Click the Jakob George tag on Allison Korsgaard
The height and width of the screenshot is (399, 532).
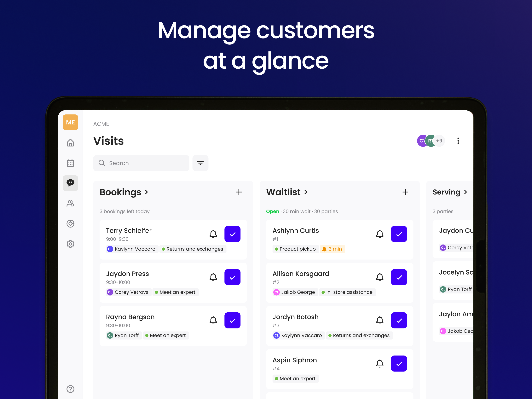(x=295, y=292)
